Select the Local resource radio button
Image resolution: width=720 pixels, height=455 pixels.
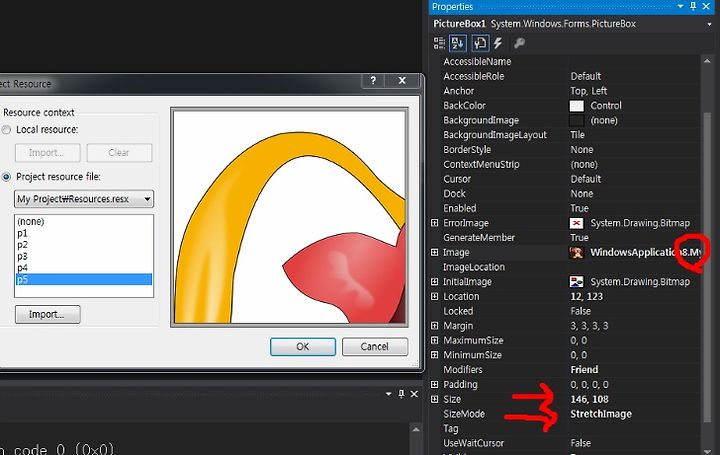click(6, 130)
